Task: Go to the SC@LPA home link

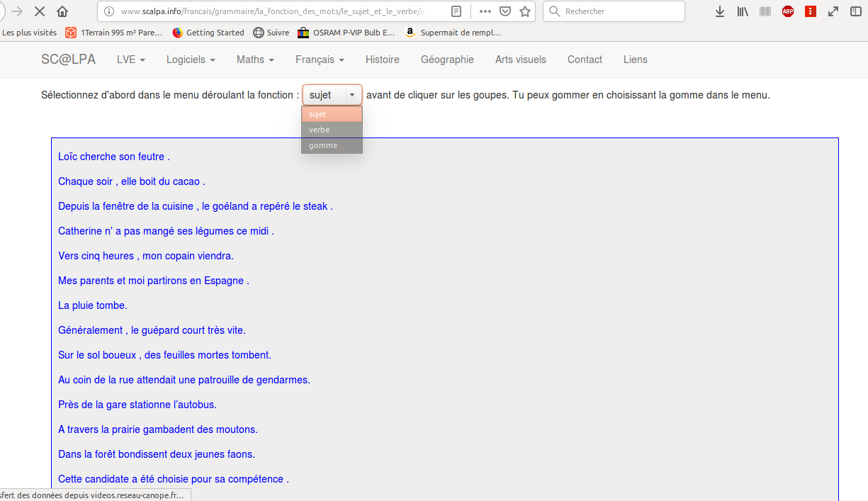Action: coord(68,60)
